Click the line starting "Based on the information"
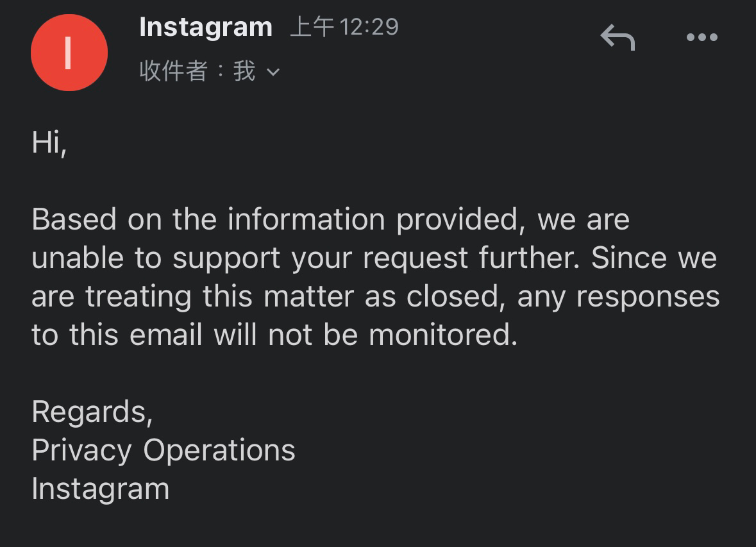Image resolution: width=756 pixels, height=547 pixels. pyautogui.click(x=331, y=219)
